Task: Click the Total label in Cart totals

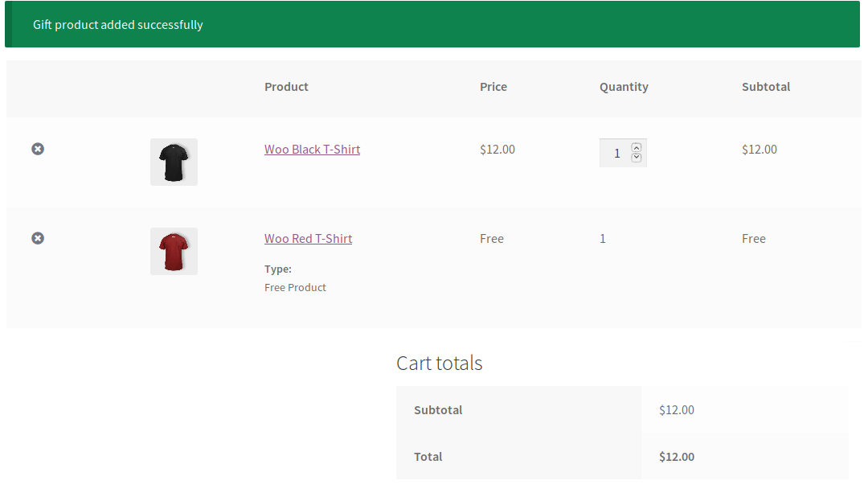Action: (x=428, y=457)
